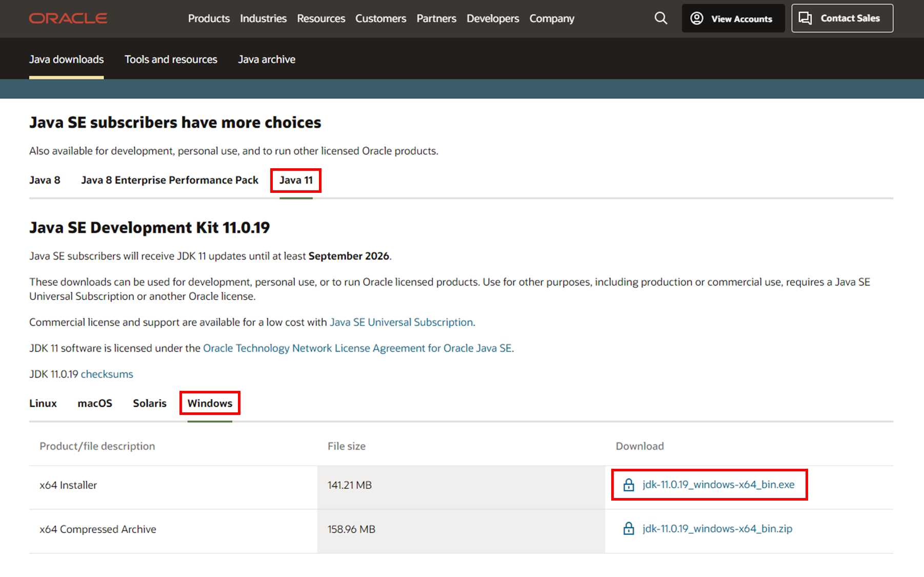The height and width of the screenshot is (577, 924).
Task: Open the Company menu
Action: pos(552,18)
